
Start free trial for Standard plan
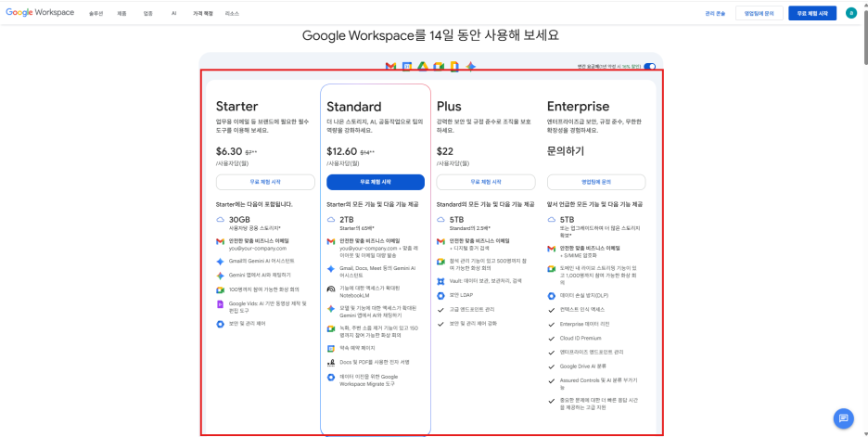coord(376,182)
